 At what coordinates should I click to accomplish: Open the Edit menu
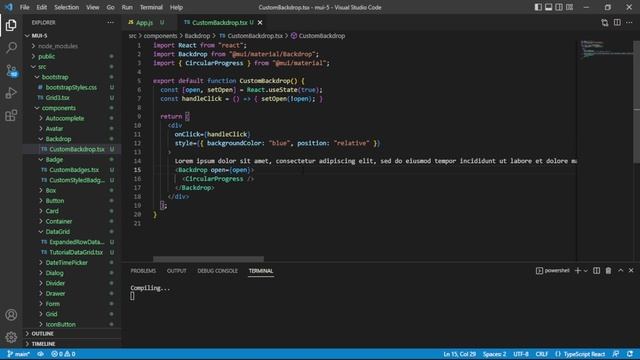tap(41, 7)
